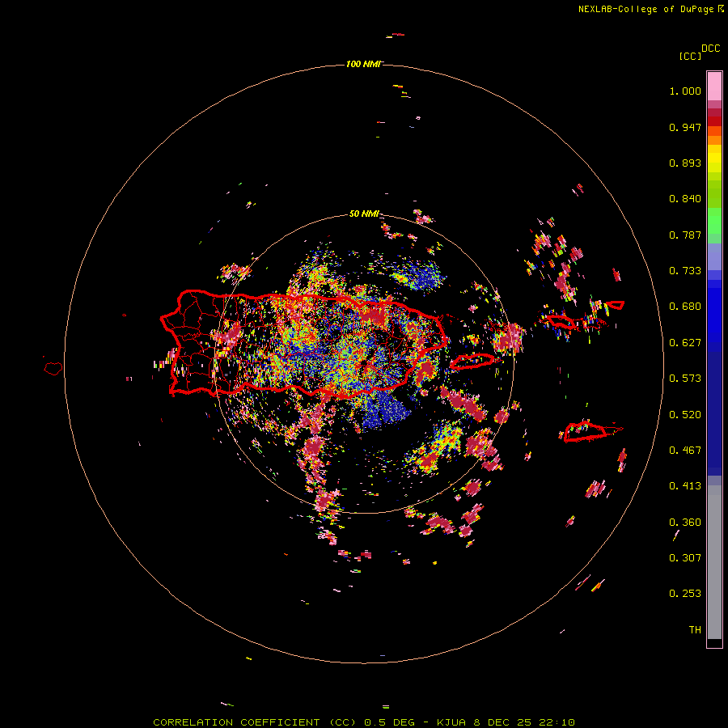Click the 0.893 color scale value
Viewport: 728px width, 728px height.
pyautogui.click(x=685, y=163)
